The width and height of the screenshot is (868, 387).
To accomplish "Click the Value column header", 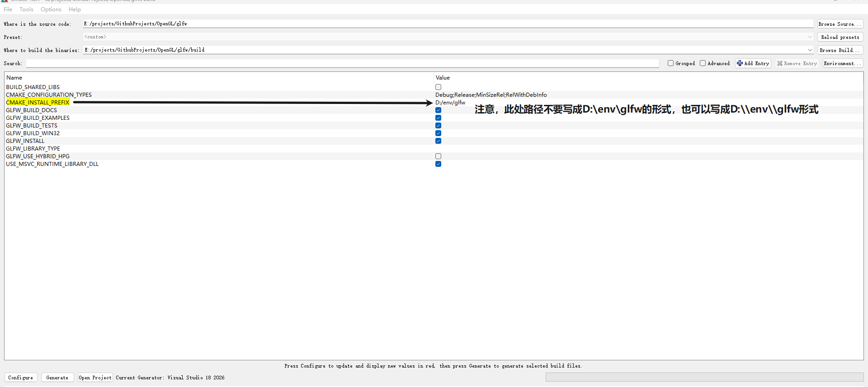I will (x=443, y=78).
